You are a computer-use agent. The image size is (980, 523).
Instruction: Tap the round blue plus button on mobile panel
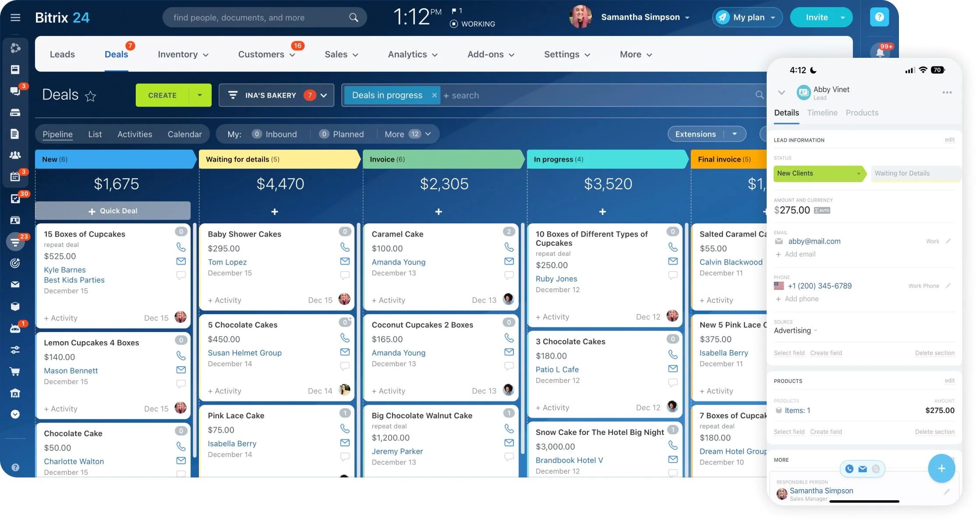pos(941,469)
